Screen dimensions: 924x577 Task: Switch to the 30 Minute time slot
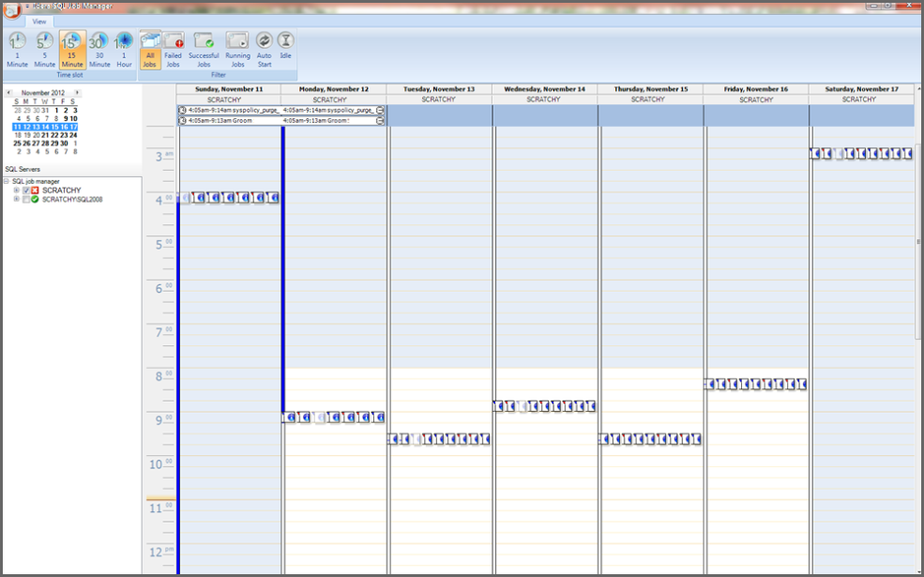point(98,45)
